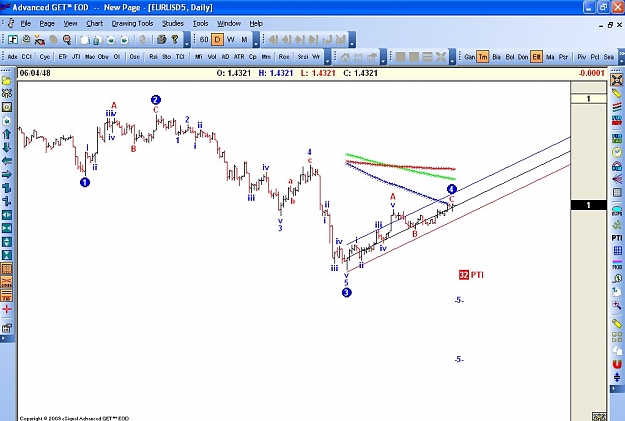This screenshot has height=421, width=625.
Task: Click the red cross icon in left sidebar
Action: [7, 309]
